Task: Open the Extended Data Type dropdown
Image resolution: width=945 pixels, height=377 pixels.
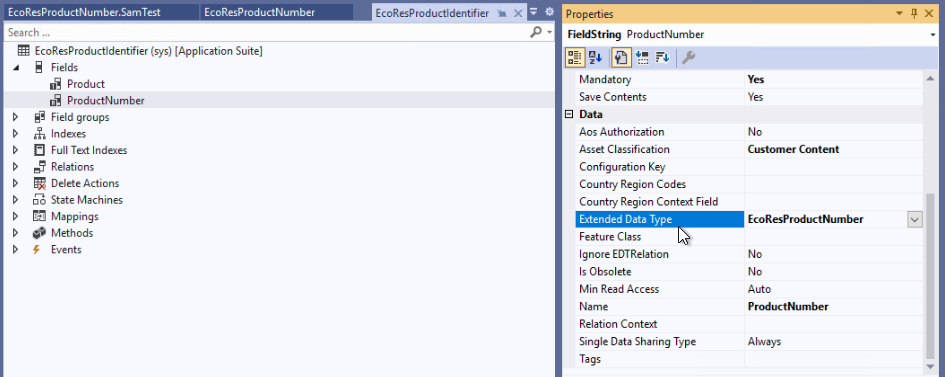Action: 915,220
